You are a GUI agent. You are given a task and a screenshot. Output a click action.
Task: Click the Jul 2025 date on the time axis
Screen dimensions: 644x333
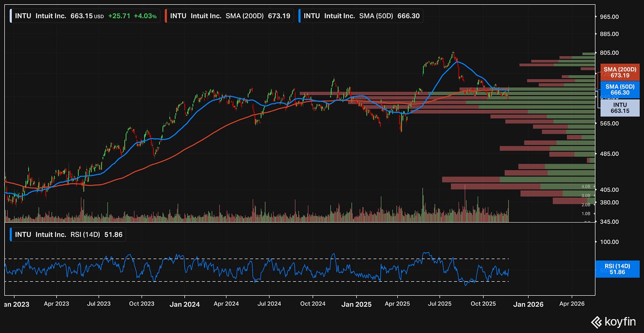click(x=440, y=304)
